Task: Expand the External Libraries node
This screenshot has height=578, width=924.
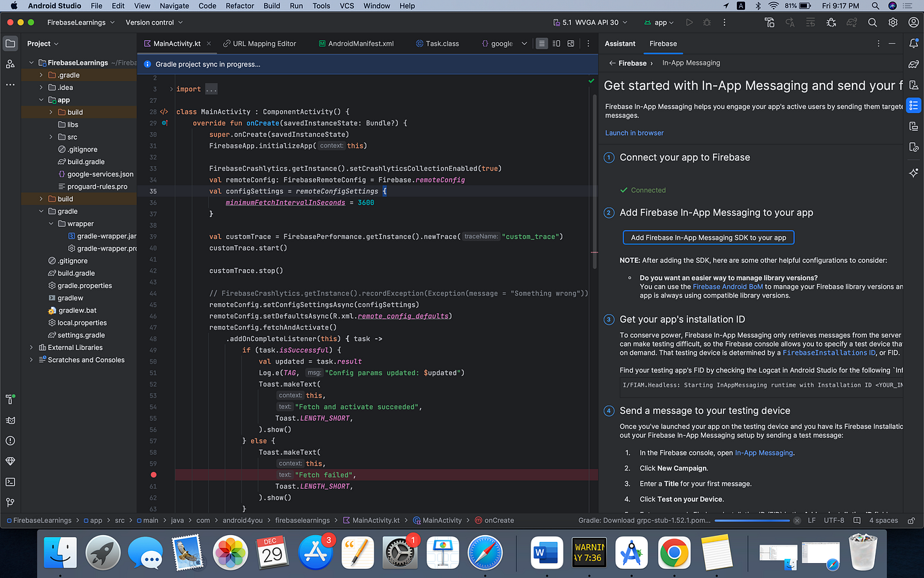Action: (31, 347)
